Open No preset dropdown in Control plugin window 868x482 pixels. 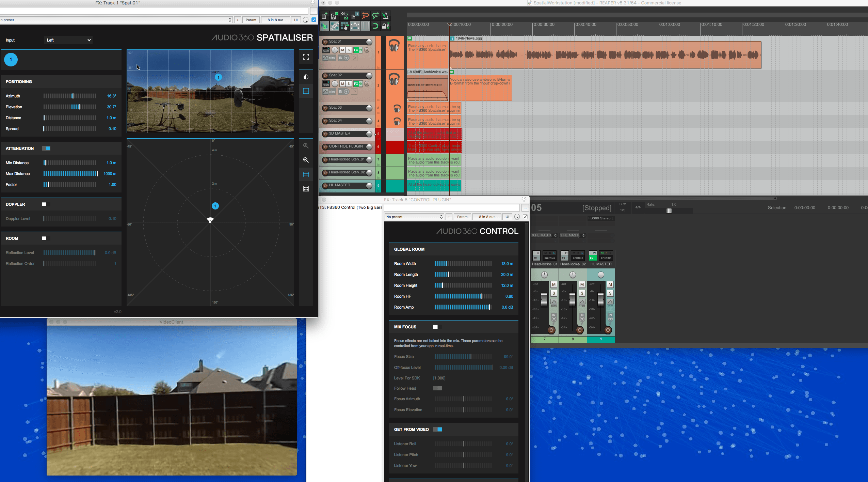414,217
